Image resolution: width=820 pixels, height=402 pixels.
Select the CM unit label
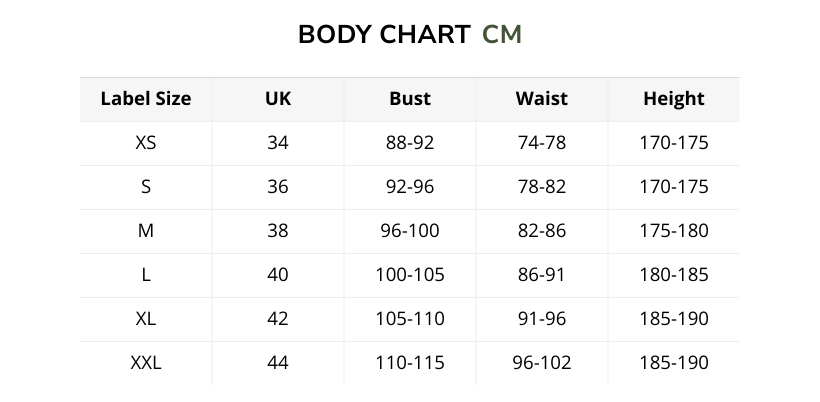(502, 35)
